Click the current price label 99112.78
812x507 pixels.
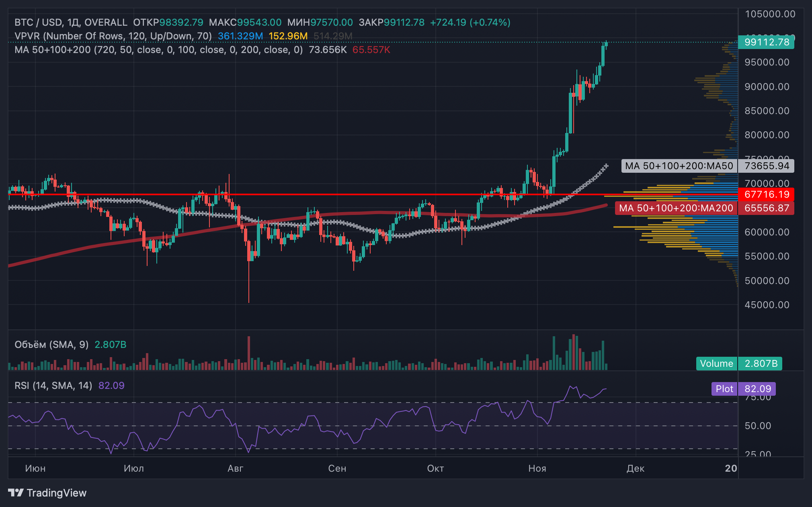pyautogui.click(x=767, y=42)
